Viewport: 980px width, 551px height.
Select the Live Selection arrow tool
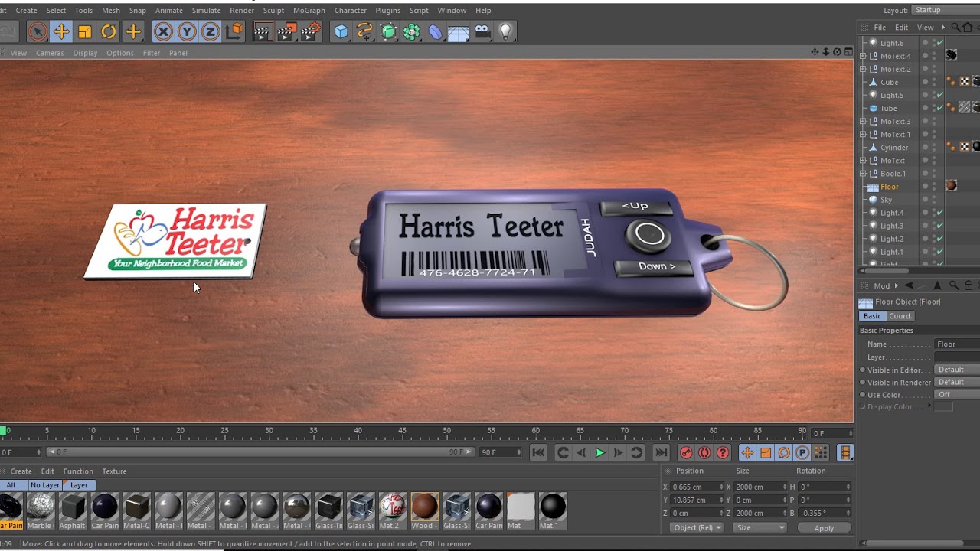coord(37,31)
